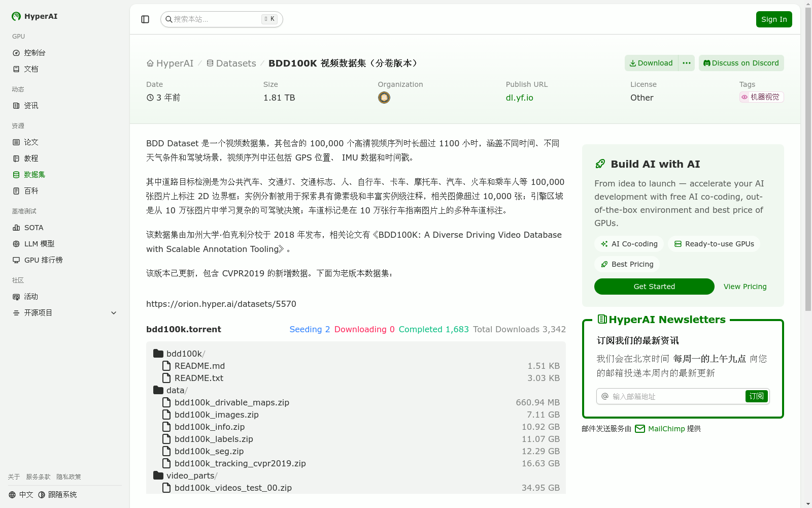Click the bdd100k folder icon
This screenshot has height=508, width=812.
pos(158,354)
